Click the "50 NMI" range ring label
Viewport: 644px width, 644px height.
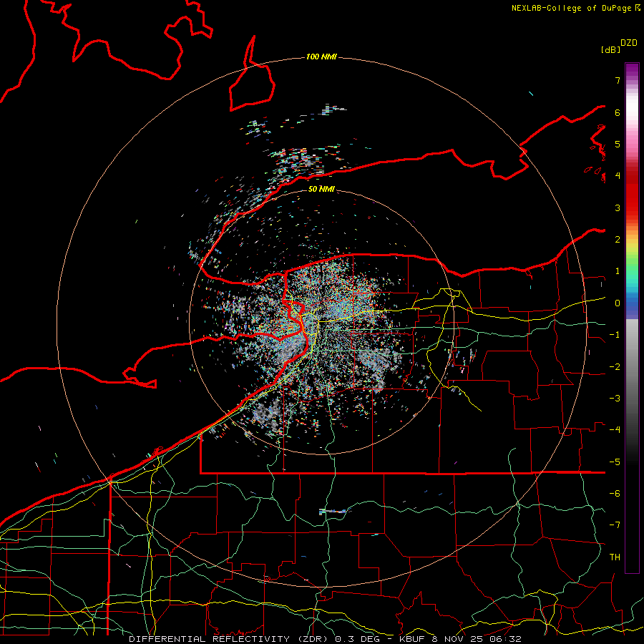coord(321,189)
